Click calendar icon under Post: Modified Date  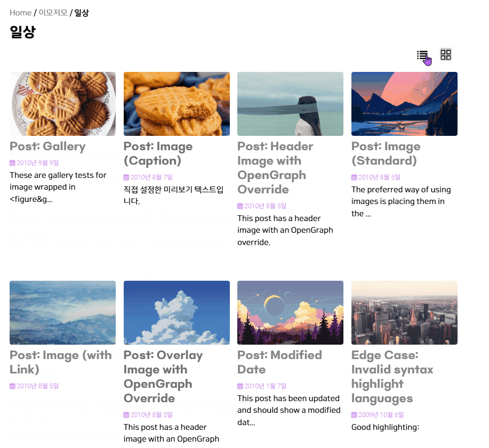(240, 386)
